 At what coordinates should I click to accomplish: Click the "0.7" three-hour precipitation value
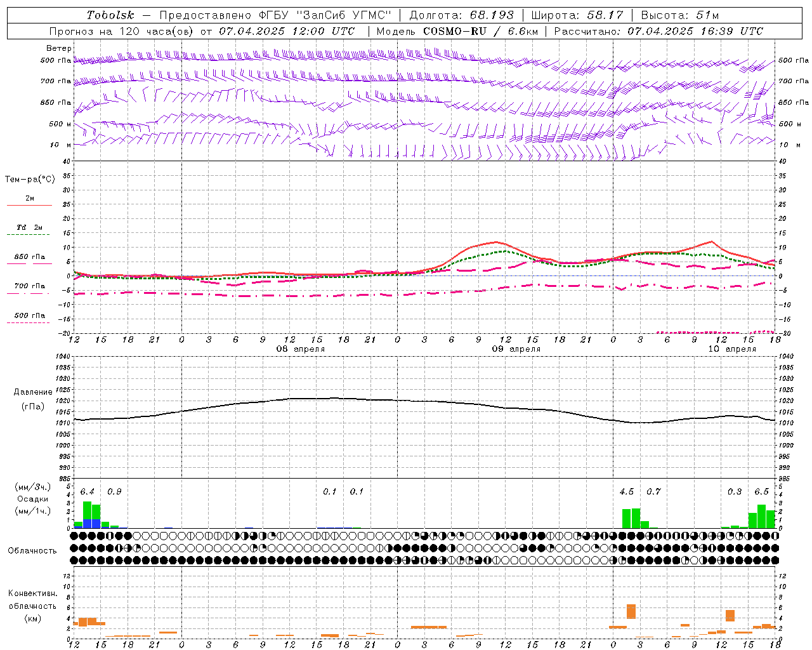653,491
